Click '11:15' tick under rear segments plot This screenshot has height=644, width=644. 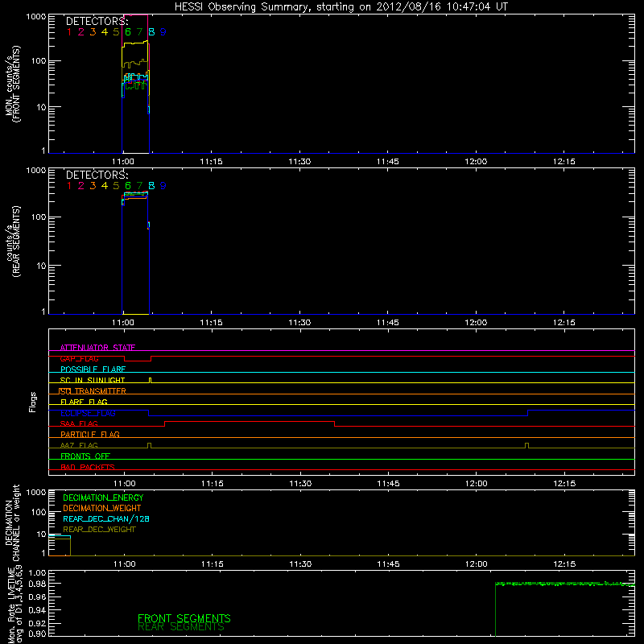(x=211, y=323)
